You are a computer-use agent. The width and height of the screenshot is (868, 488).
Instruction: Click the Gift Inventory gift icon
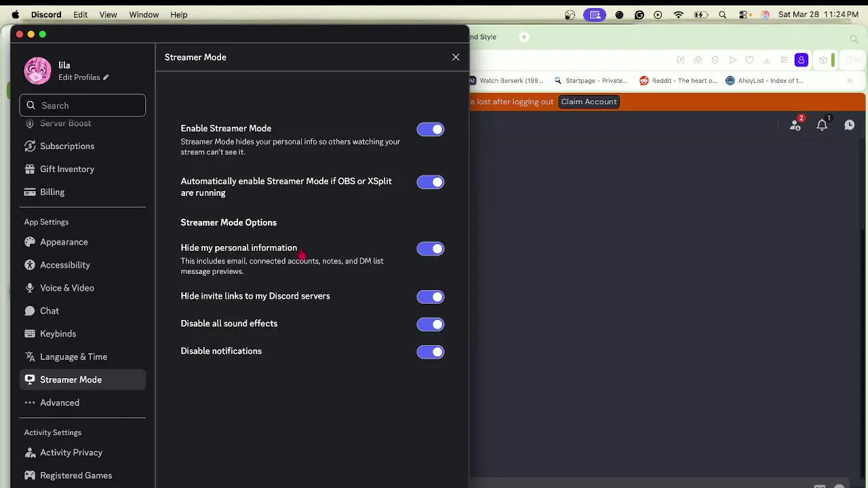tap(30, 169)
